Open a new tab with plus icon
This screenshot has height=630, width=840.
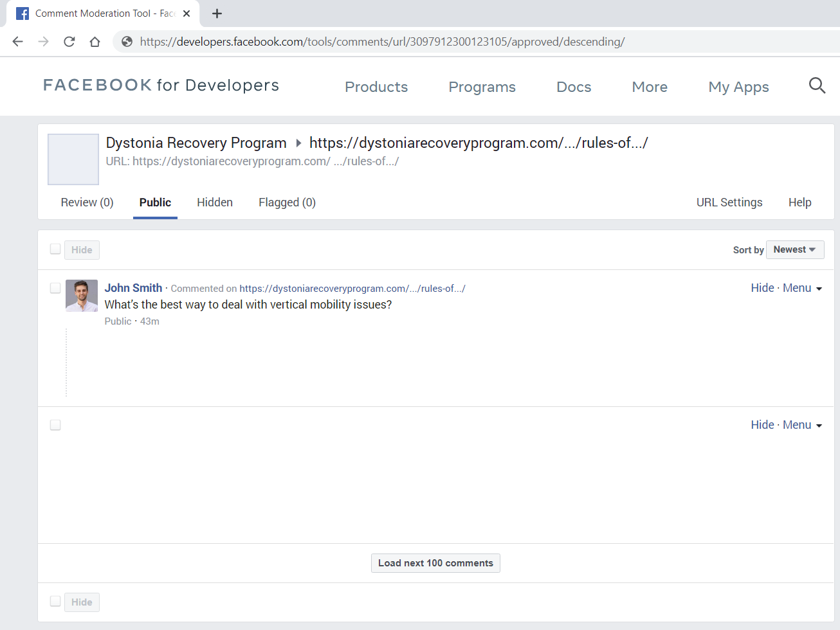217,14
